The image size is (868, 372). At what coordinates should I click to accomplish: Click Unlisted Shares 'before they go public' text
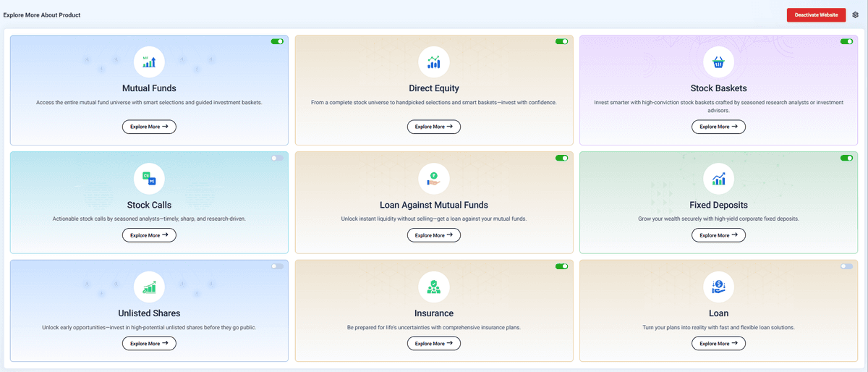pyautogui.click(x=149, y=327)
